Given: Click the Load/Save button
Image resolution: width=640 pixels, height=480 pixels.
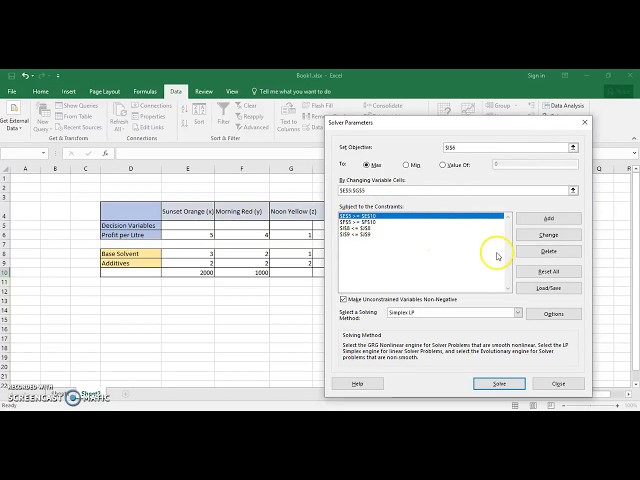Looking at the screenshot, I should click(549, 288).
